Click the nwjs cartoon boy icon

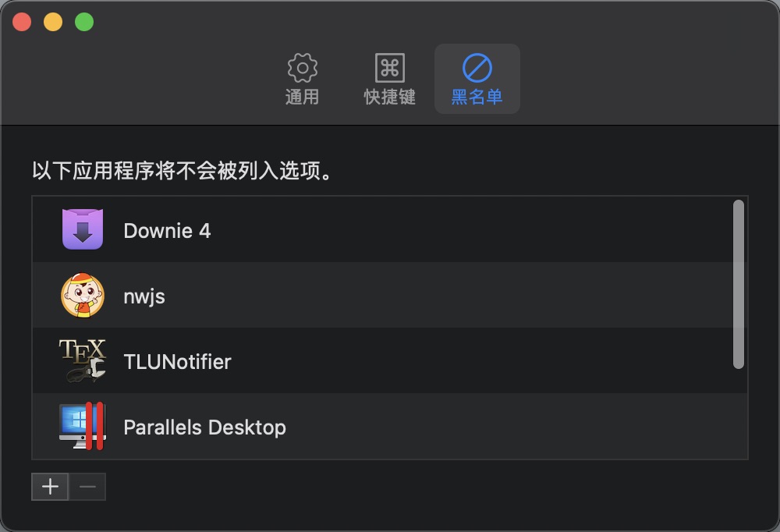(x=83, y=295)
